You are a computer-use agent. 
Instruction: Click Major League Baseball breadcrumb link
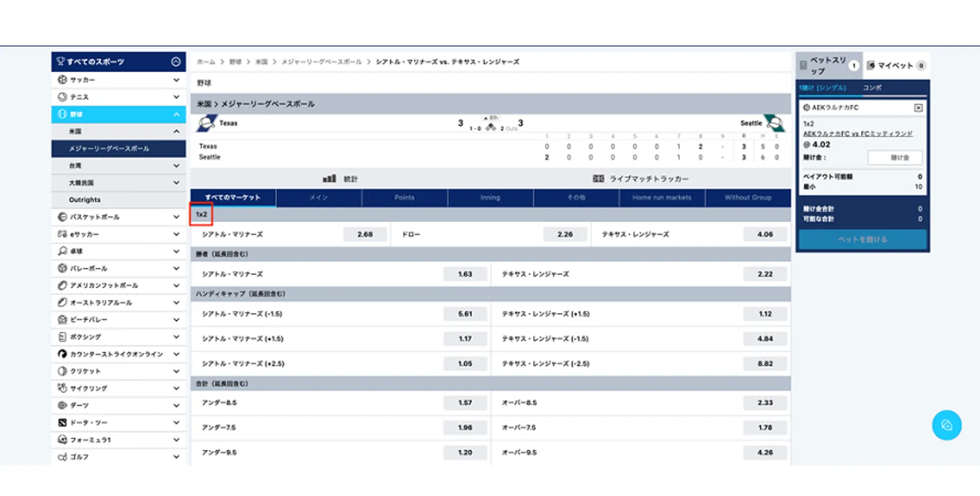[322, 62]
